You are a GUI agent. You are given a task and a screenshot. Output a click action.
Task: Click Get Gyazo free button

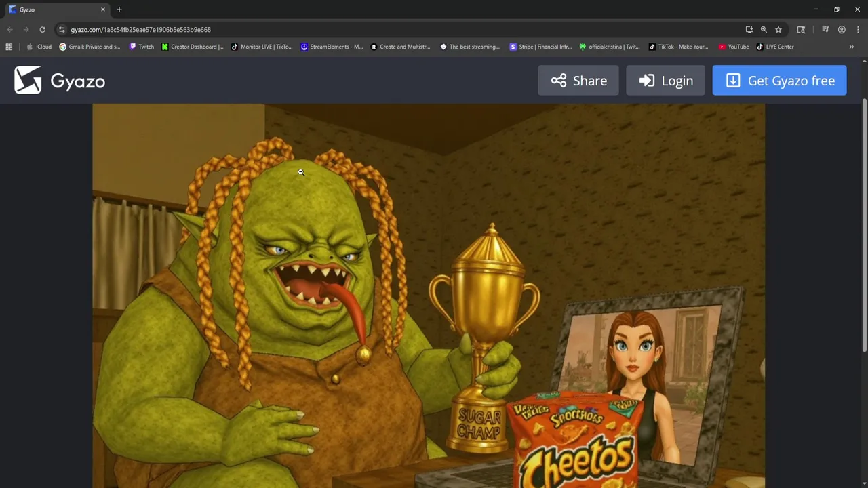[x=779, y=81]
